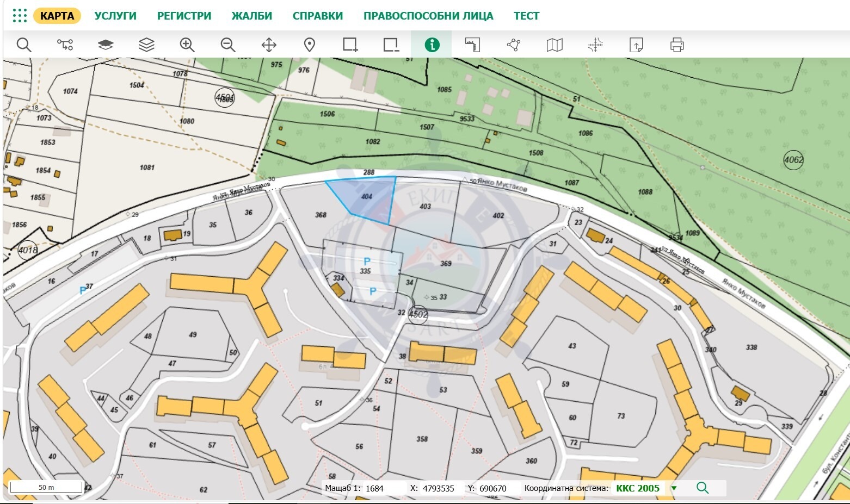Select the ruler measurement tool
The width and height of the screenshot is (850, 504).
472,45
